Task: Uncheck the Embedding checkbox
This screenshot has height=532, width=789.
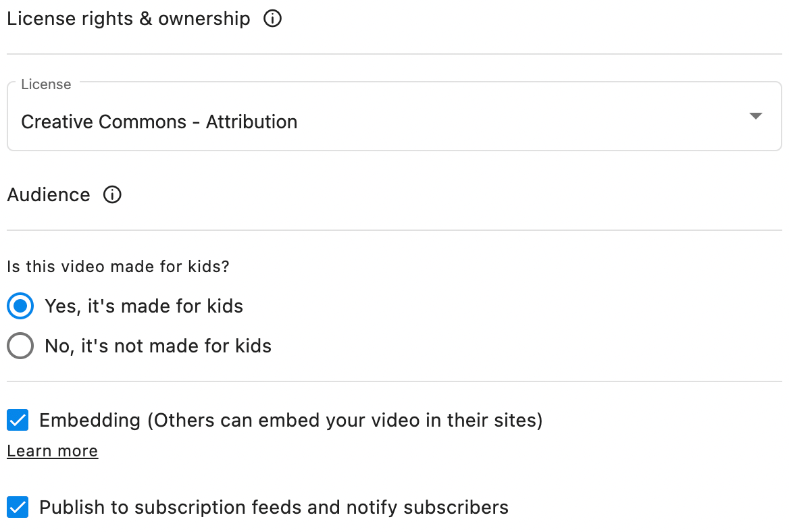Action: 18,421
